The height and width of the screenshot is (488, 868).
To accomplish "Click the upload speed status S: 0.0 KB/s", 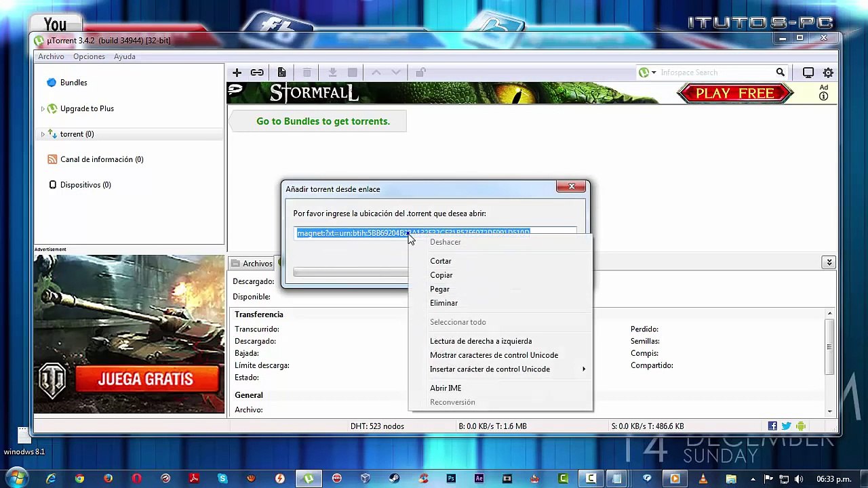I will point(647,426).
